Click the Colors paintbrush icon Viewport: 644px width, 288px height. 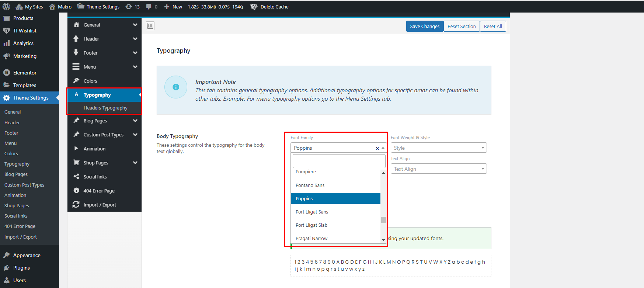pos(76,81)
